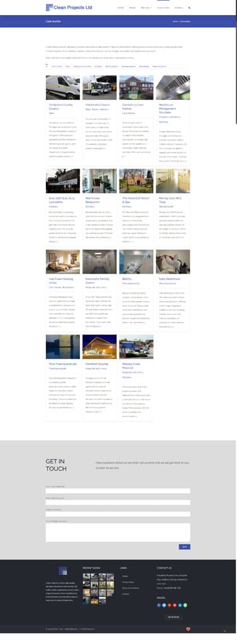Open the search icon in the header

click(x=189, y=8)
